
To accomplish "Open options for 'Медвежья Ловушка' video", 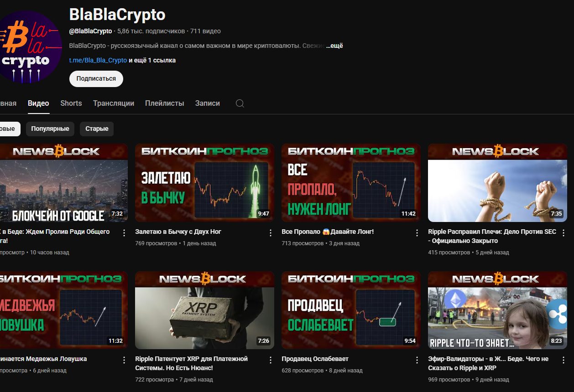I will (x=124, y=360).
